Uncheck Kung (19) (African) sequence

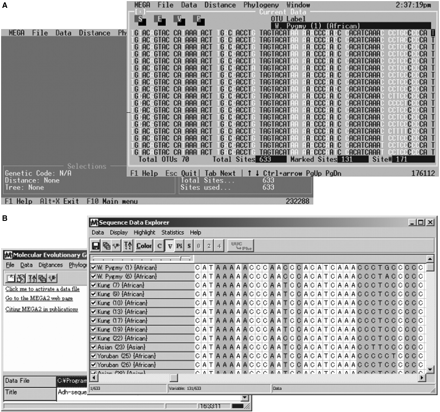(94, 329)
